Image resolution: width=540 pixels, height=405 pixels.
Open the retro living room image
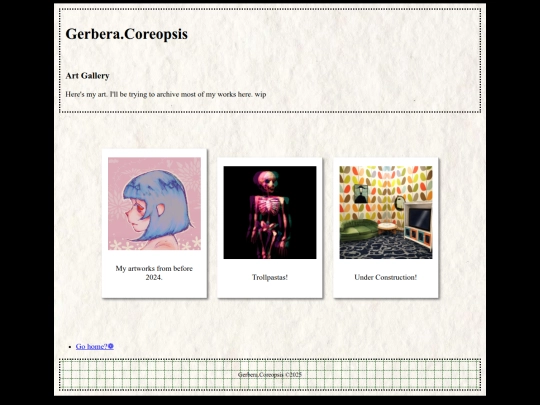point(386,212)
